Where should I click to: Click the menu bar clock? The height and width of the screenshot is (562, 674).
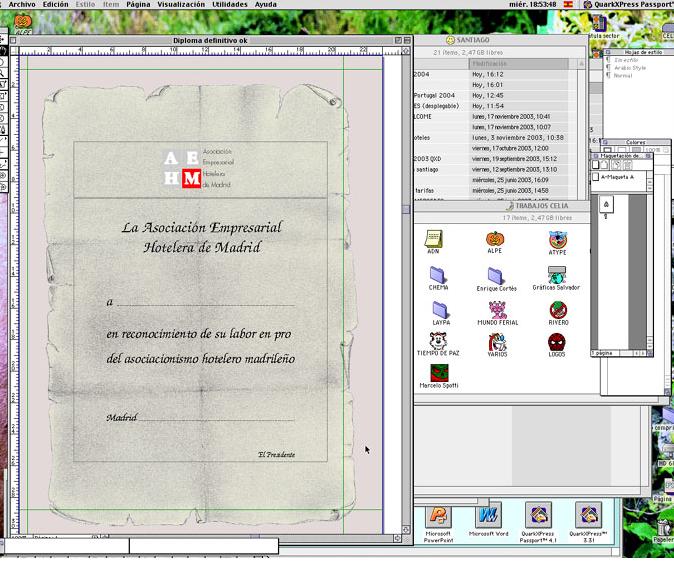pyautogui.click(x=532, y=4)
